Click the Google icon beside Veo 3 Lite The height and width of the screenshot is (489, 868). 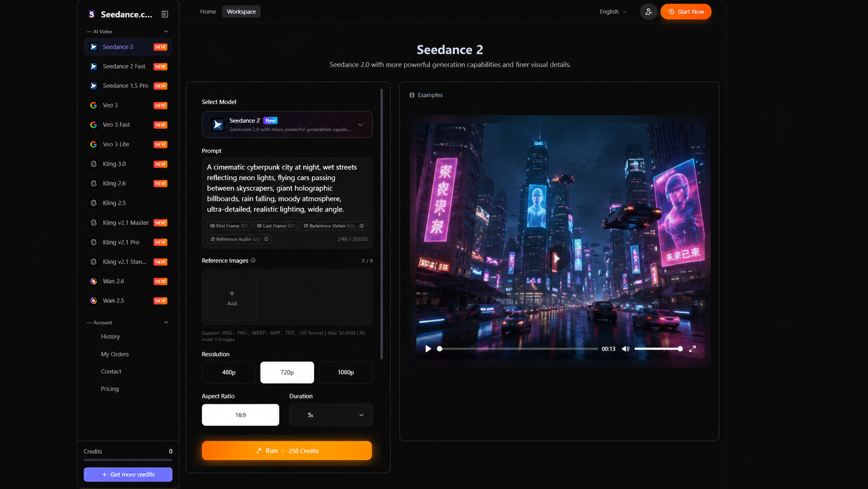pyautogui.click(x=93, y=144)
